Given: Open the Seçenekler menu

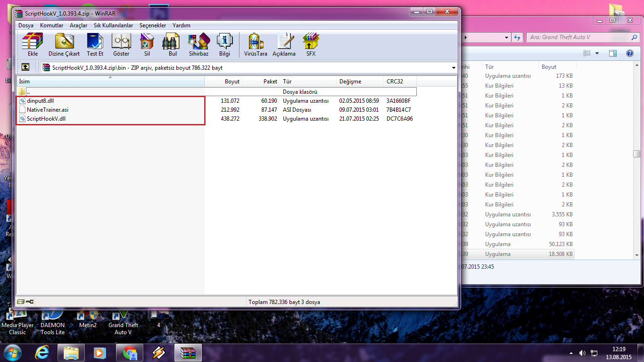Looking at the screenshot, I should tap(153, 25).
